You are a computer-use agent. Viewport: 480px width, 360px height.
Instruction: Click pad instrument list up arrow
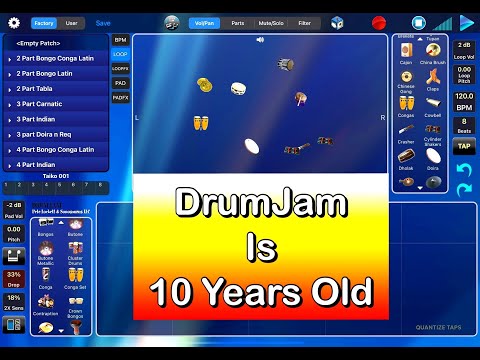click(x=61, y=222)
